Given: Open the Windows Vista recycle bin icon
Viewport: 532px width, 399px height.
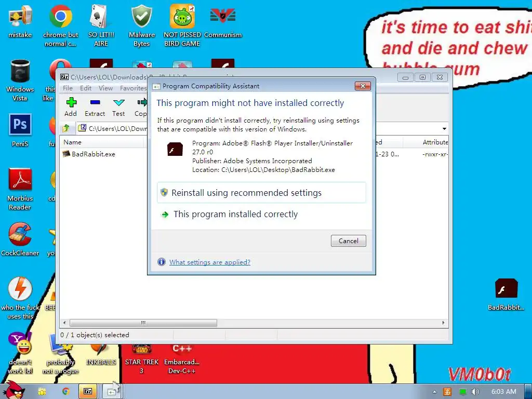Looking at the screenshot, I should [x=20, y=81].
